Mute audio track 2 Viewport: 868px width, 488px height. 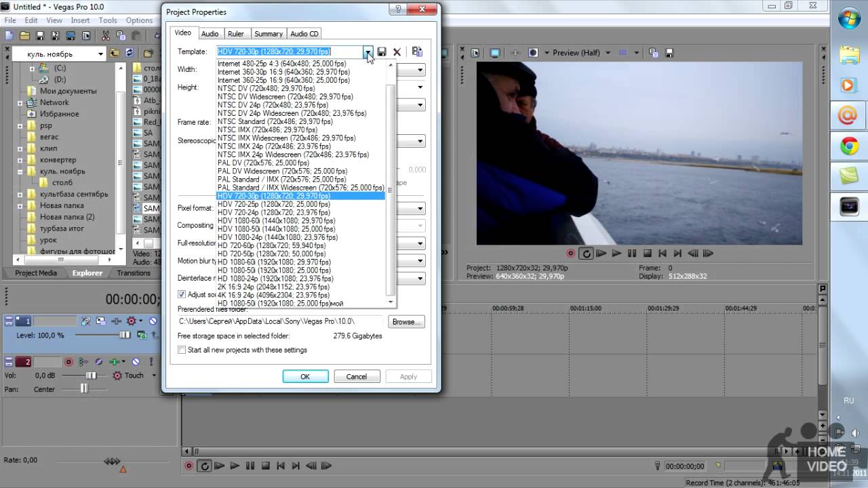point(136,362)
